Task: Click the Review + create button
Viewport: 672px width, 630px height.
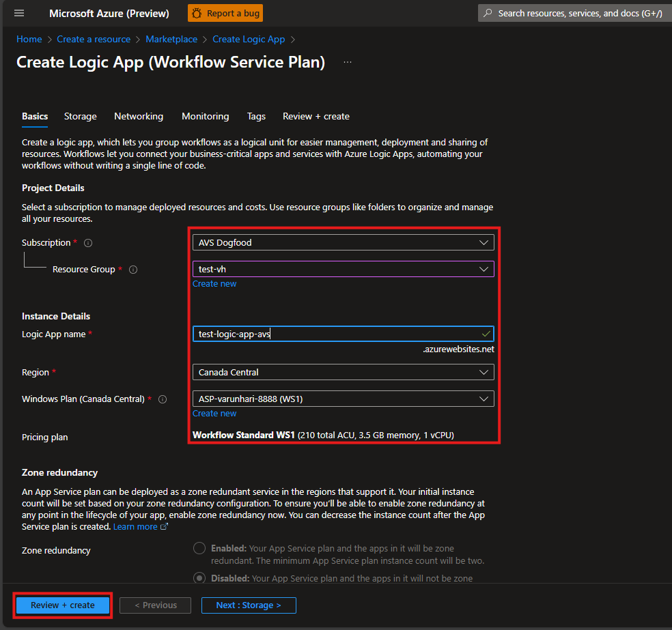Action: point(63,605)
